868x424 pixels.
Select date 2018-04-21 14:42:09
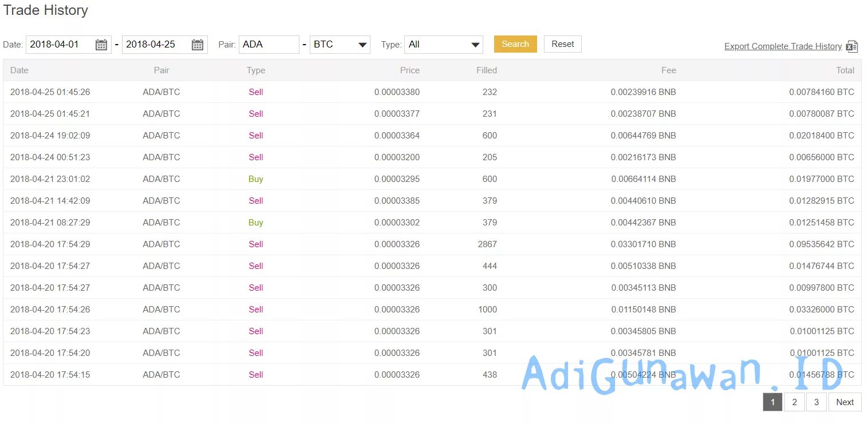click(50, 201)
